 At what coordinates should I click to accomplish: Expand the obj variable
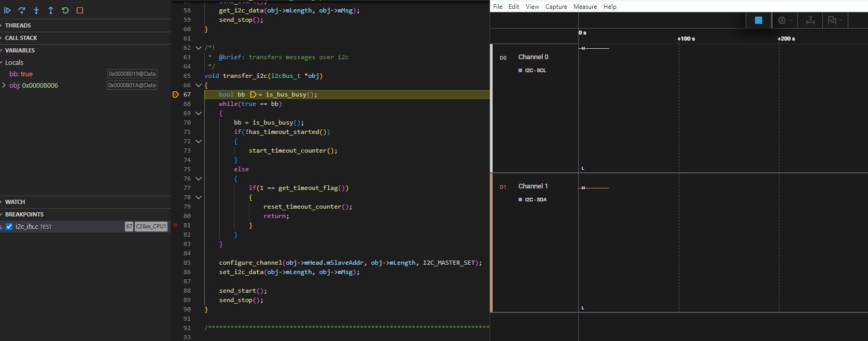pos(4,85)
